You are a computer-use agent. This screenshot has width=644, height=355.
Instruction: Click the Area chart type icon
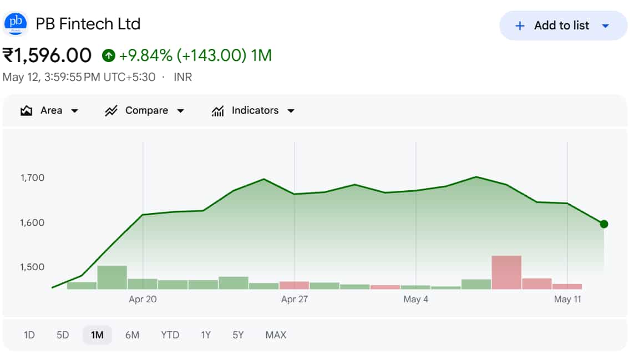(26, 110)
